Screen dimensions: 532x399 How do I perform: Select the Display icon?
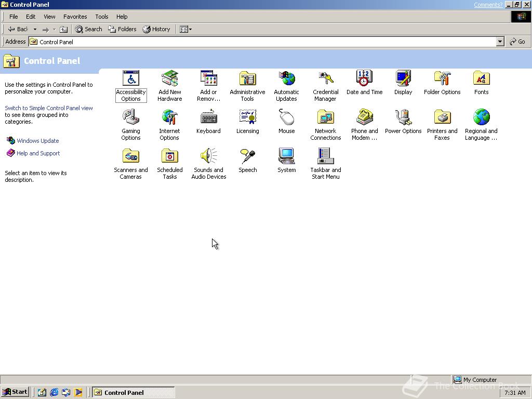point(403,78)
